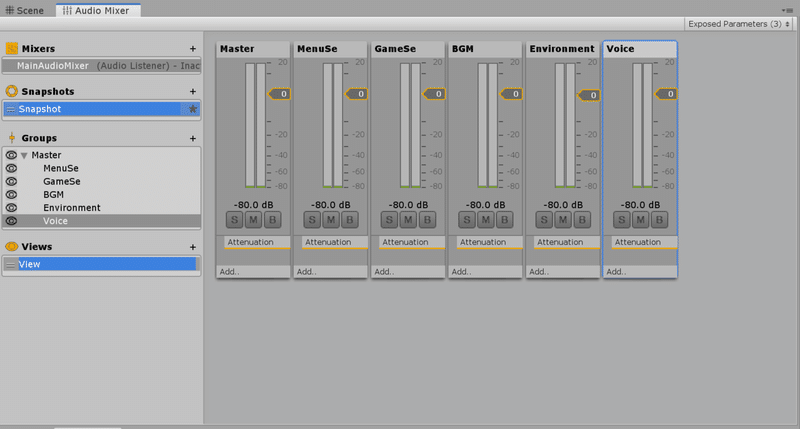Select the Snapshot item in Snapshots list

pos(102,109)
